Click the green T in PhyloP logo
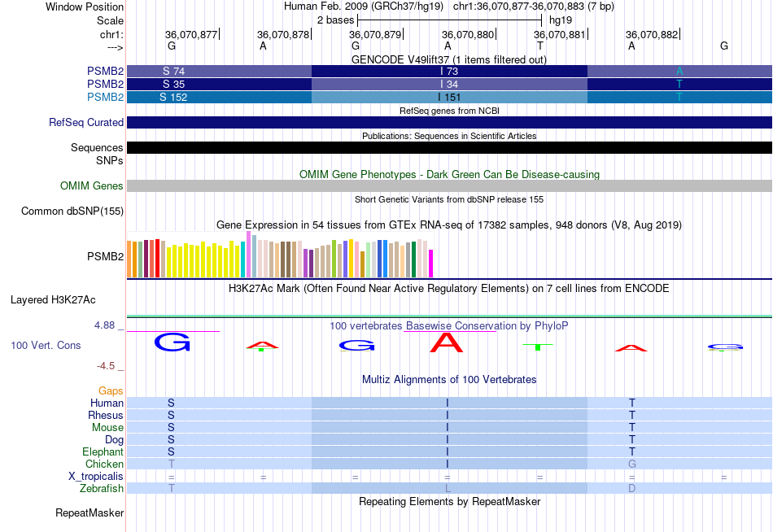The image size is (773, 532). 538,347
